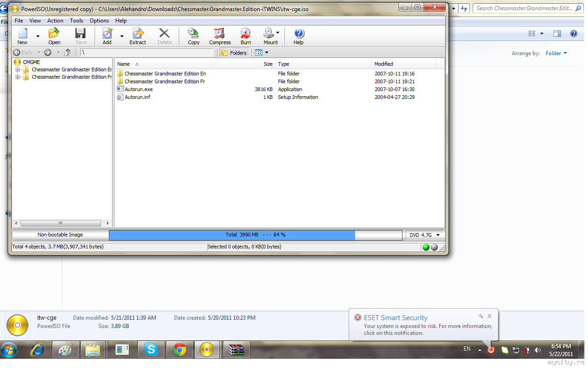
Task: Sort by the Type column header
Action: [323, 64]
